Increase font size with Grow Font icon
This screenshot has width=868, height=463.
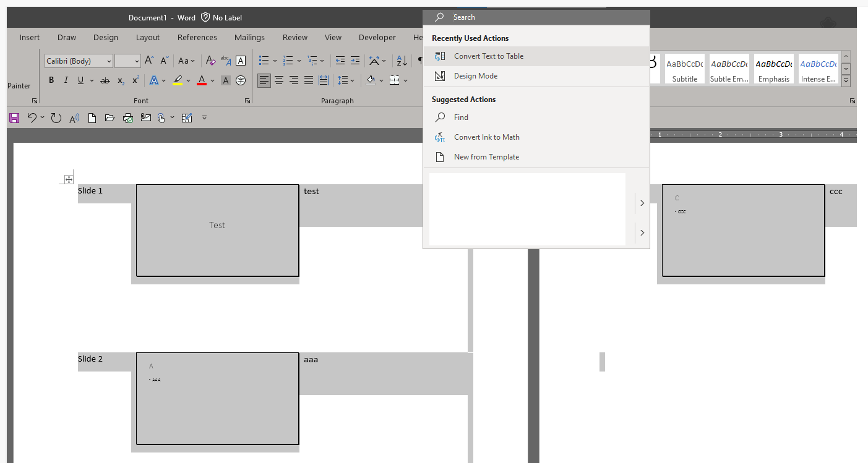click(x=149, y=61)
